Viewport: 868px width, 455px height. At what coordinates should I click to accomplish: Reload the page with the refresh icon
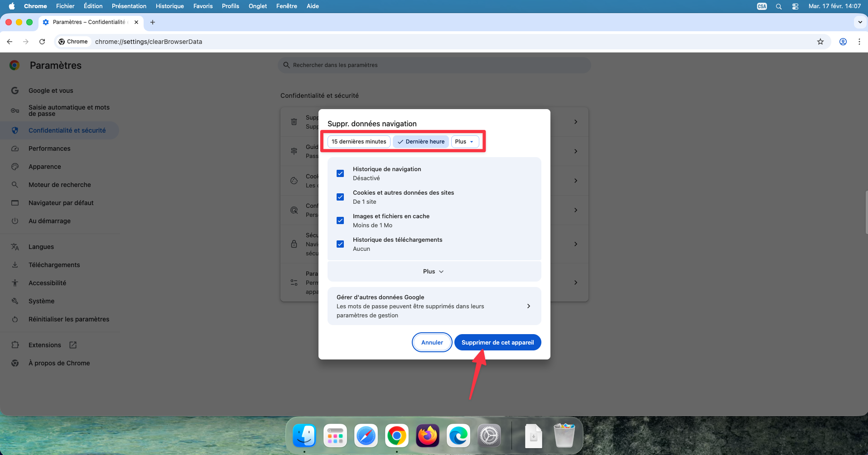42,42
